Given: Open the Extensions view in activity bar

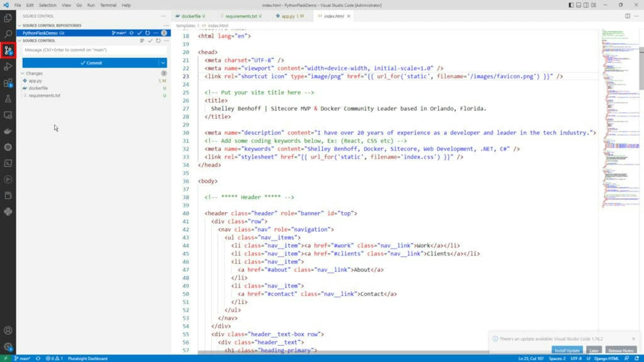Looking at the screenshot, I should tap(8, 83).
